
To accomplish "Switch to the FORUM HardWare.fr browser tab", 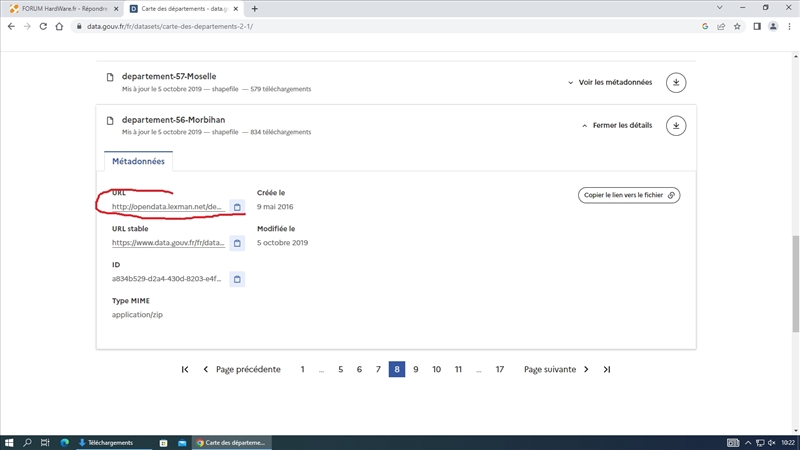I will point(65,8).
